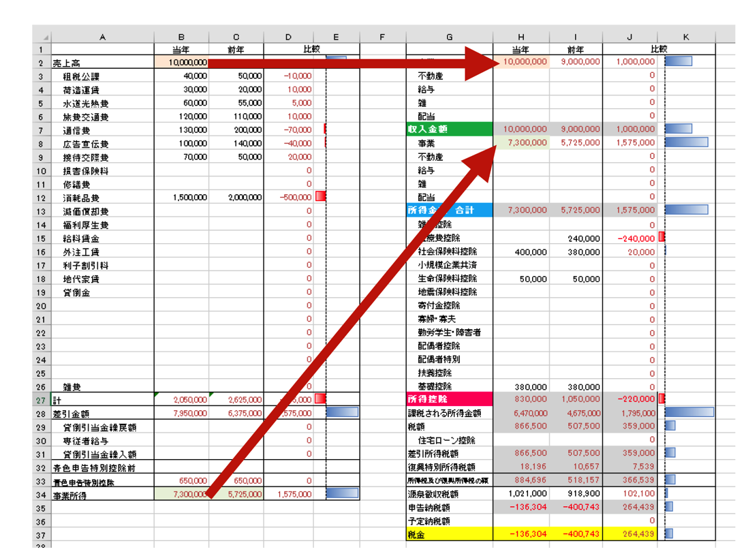
Task: Select column K header
Action: coord(686,37)
